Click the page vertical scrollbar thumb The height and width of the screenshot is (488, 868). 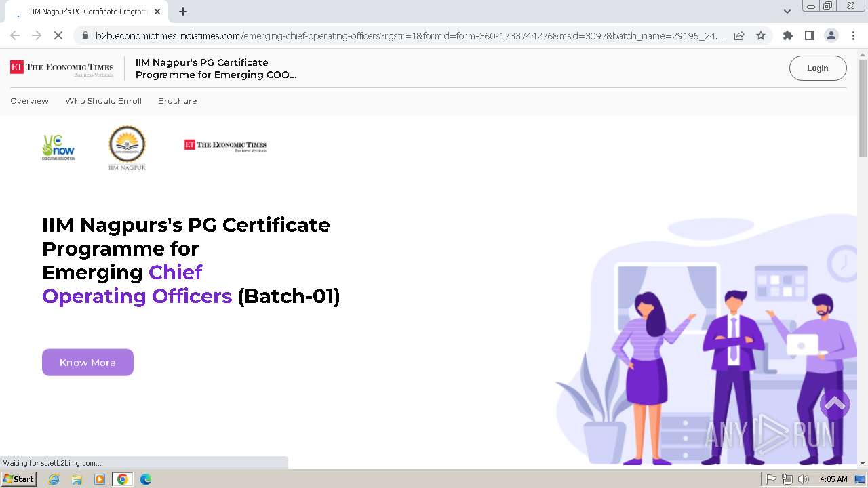pyautogui.click(x=863, y=108)
